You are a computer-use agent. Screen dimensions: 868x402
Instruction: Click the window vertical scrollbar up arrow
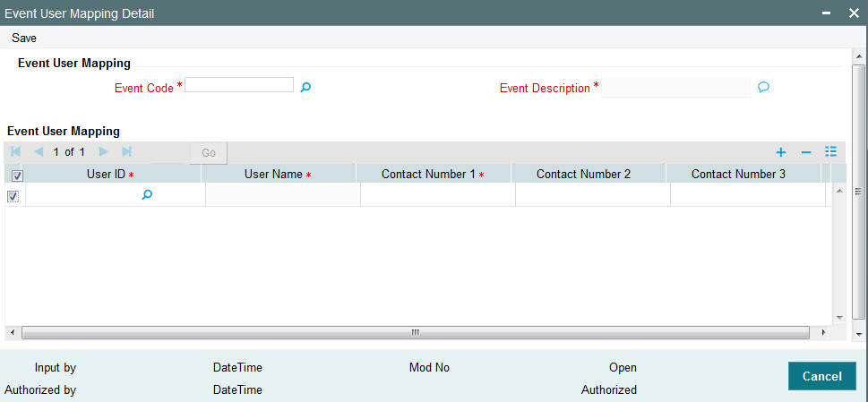click(x=858, y=56)
